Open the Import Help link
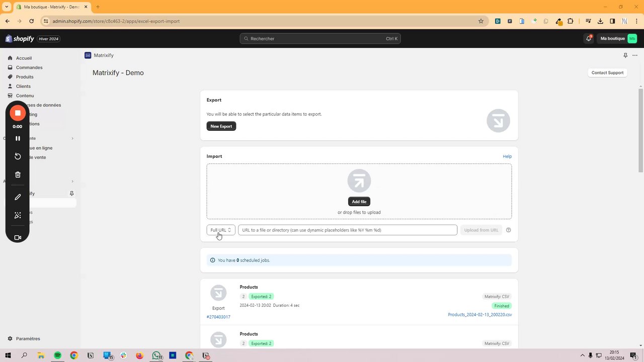644x362 pixels. [507, 156]
